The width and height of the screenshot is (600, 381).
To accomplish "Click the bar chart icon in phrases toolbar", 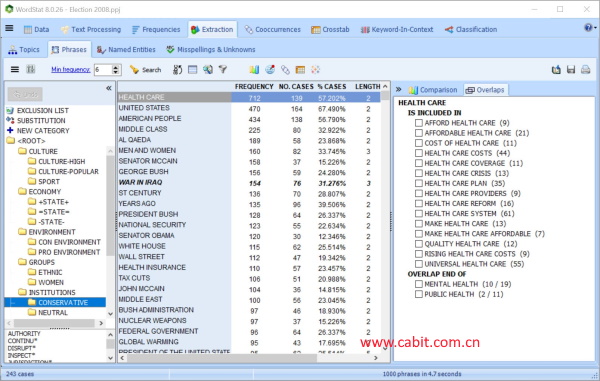I will [254, 70].
